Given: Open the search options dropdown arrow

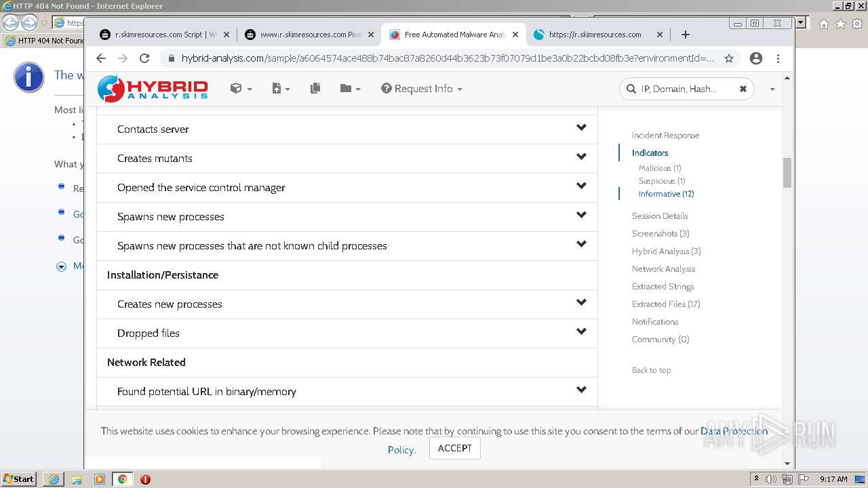Looking at the screenshot, I should point(772,89).
